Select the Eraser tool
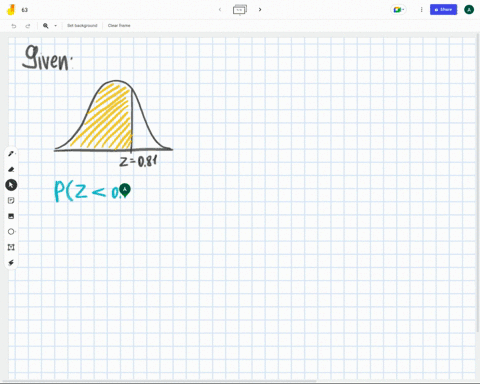This screenshot has height=384, width=480. coord(11,169)
